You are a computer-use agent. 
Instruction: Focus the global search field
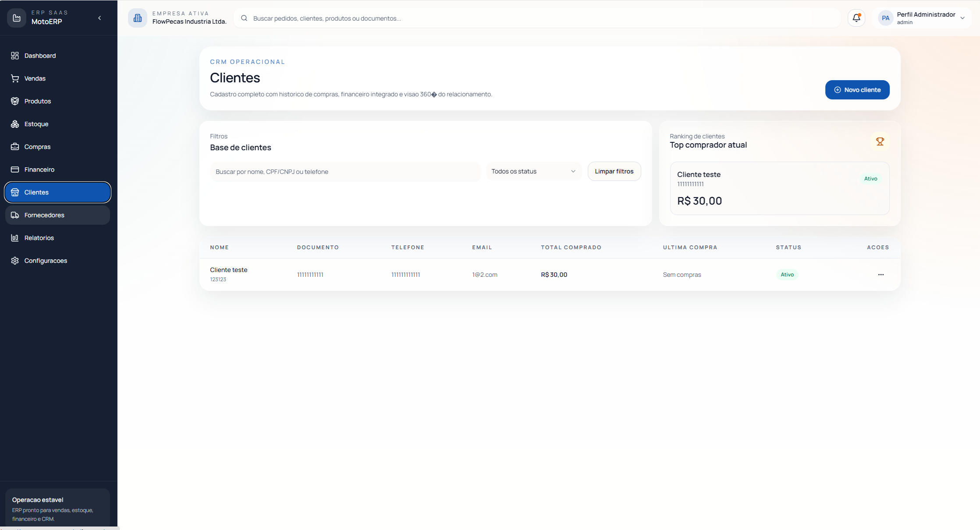coord(537,18)
